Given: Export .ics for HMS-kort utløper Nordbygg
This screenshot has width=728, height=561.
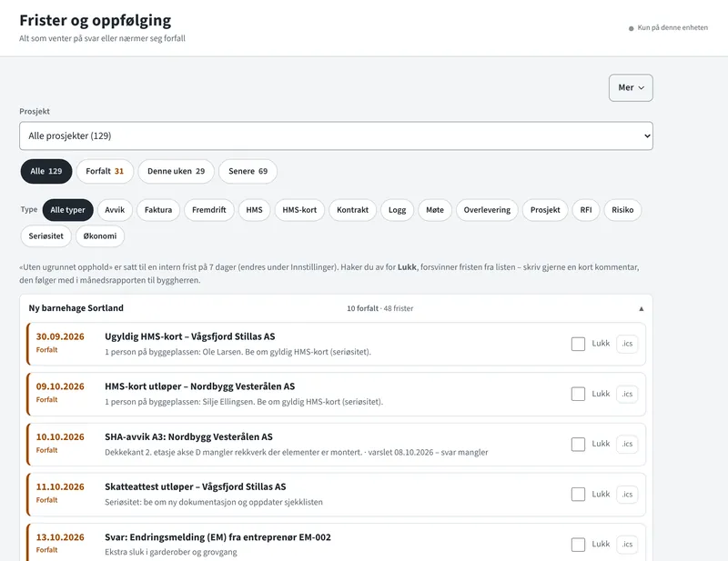Looking at the screenshot, I should point(627,394).
